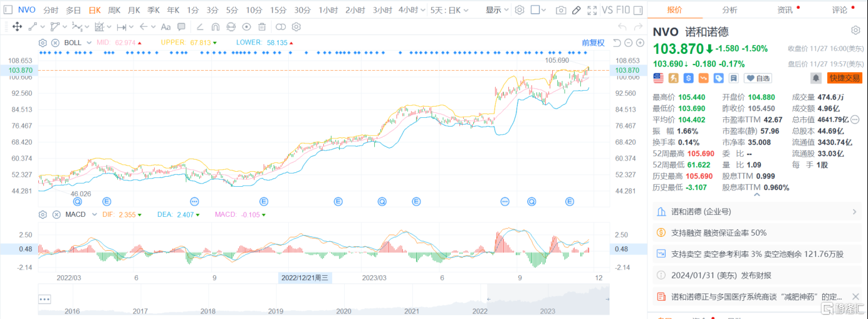Select the 1小时 timeframe
The width and height of the screenshot is (868, 319).
(x=328, y=10)
